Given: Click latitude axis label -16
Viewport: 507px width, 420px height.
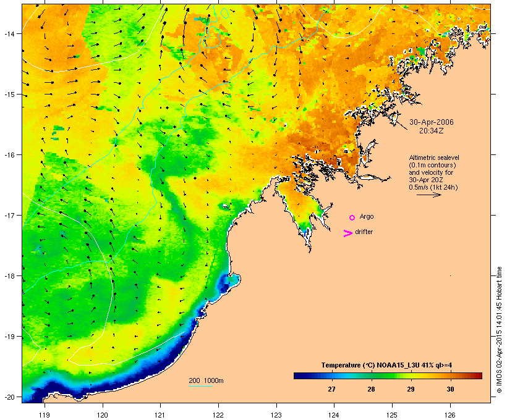Looking at the screenshot, I should coord(9,155).
